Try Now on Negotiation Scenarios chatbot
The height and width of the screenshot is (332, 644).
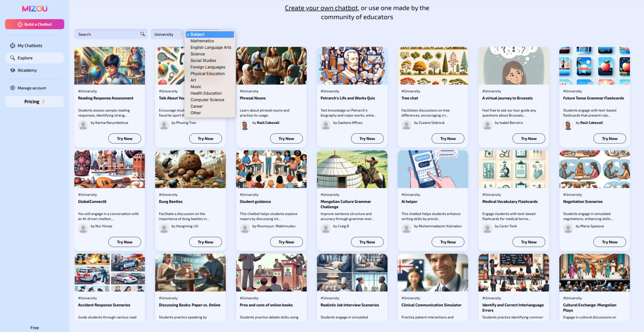point(610,242)
